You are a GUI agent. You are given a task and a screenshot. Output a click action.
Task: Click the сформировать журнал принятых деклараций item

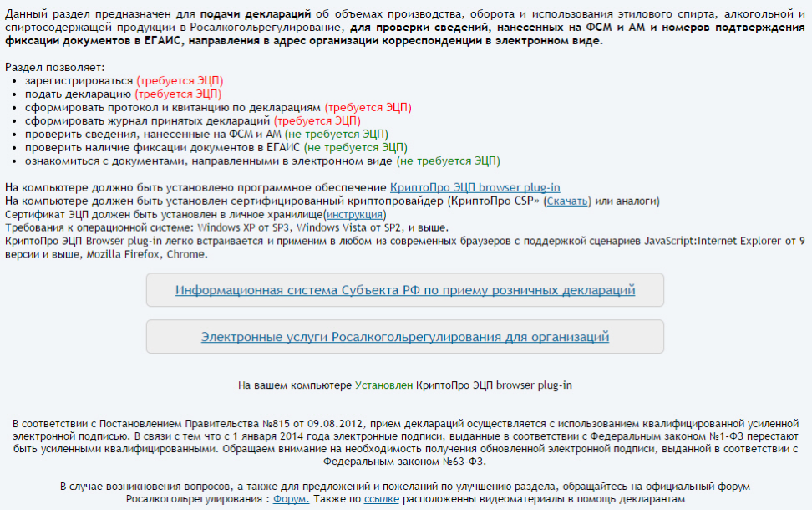pos(147,121)
